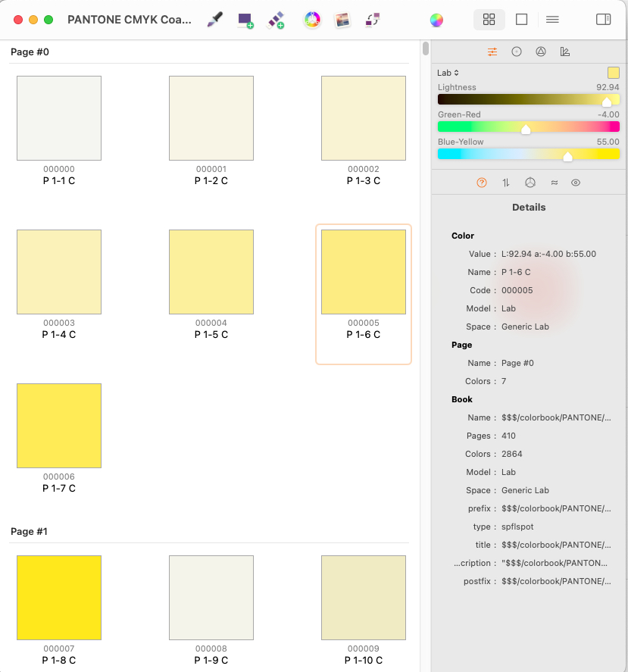Click the Lightness value field 92.94
628x672 pixels.
click(x=608, y=87)
